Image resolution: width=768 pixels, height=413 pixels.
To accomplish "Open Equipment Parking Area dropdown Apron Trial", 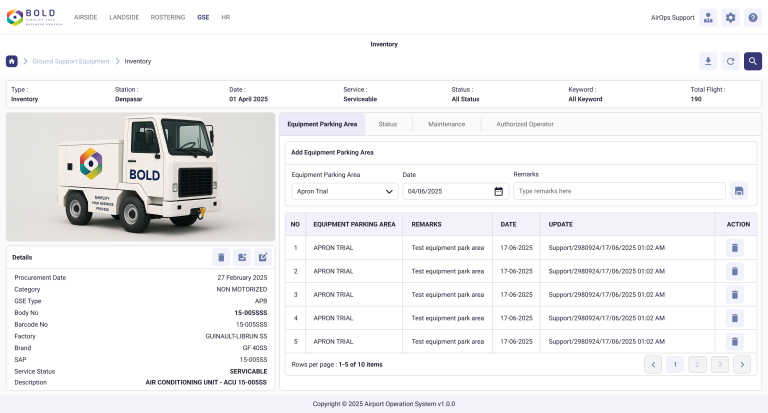I will [345, 192].
